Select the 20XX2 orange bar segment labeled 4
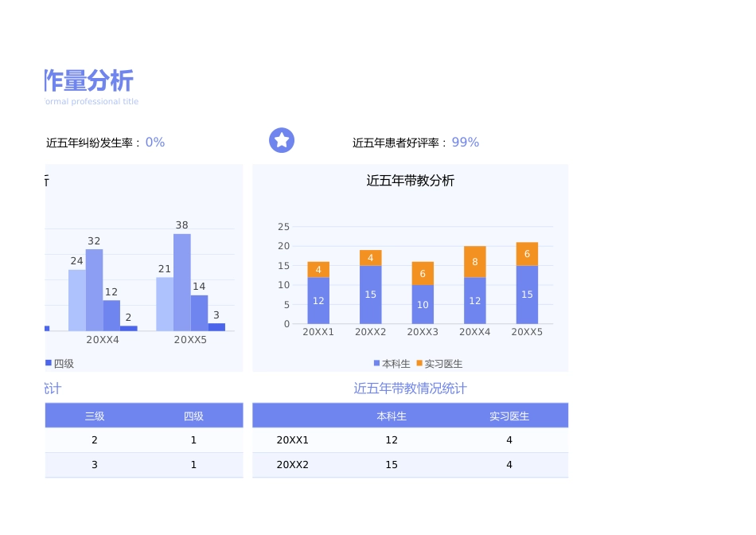This screenshot has height=535, width=756. [370, 258]
